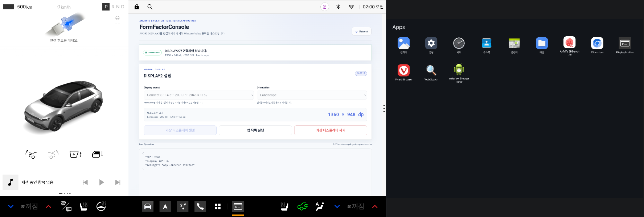Image resolution: width=644 pixels, height=217 pixels.
Task: Skip to next track
Action: pyautogui.click(x=118, y=182)
